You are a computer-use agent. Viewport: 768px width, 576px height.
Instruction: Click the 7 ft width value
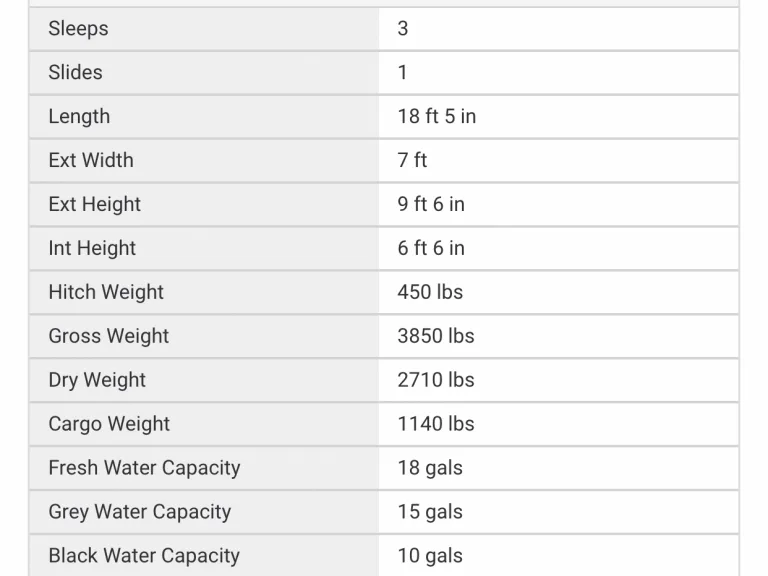point(412,160)
